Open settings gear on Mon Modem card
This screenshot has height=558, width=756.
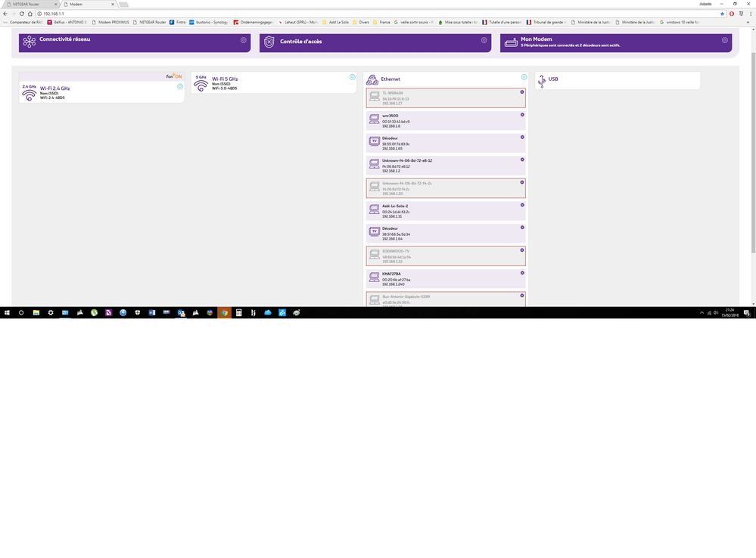click(725, 41)
